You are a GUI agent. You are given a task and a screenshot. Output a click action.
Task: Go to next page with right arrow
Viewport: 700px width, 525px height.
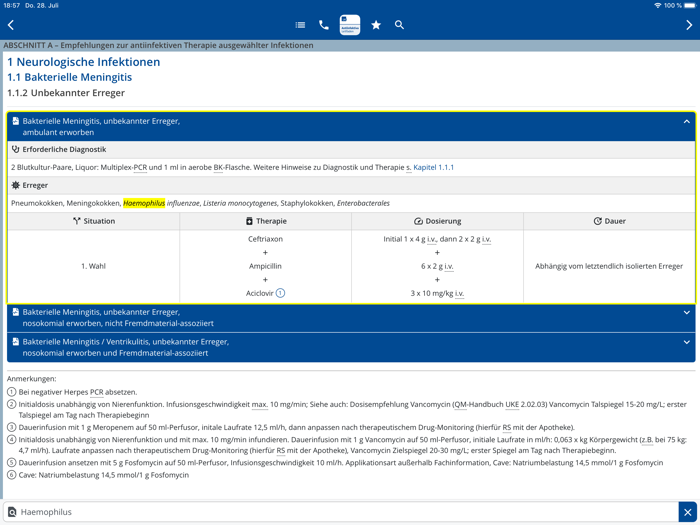click(688, 25)
